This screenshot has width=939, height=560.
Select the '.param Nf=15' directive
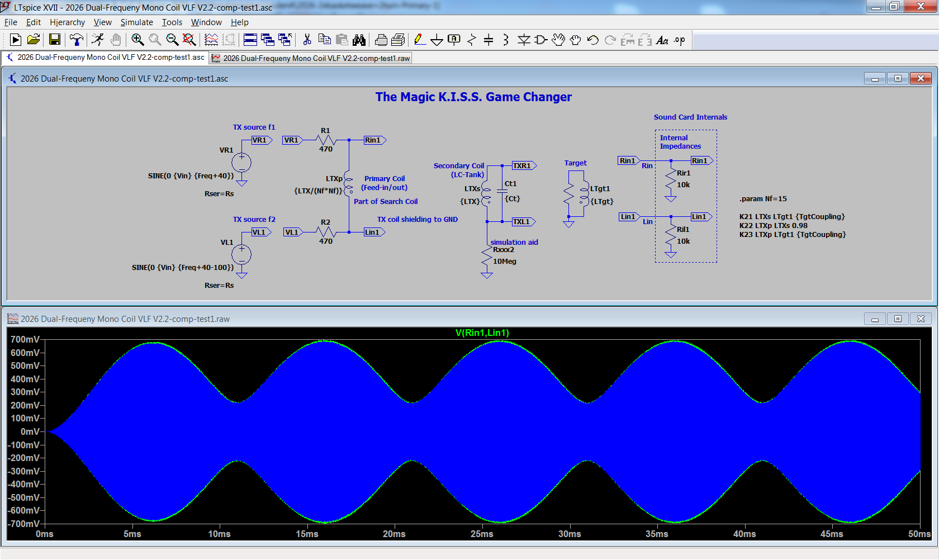tap(763, 198)
